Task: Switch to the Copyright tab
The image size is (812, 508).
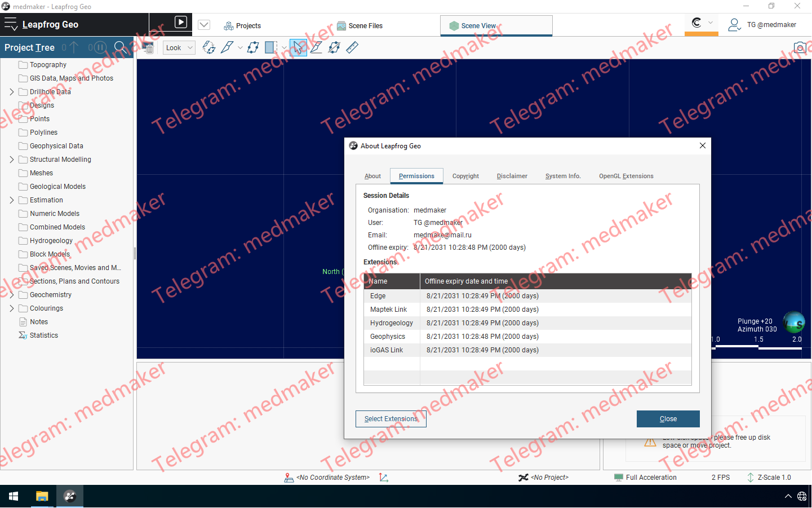Action: [x=465, y=176]
